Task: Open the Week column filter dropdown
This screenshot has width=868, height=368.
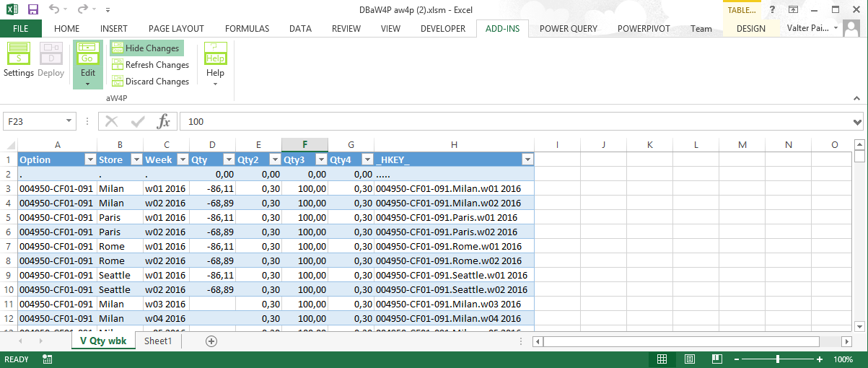Action: tap(183, 159)
